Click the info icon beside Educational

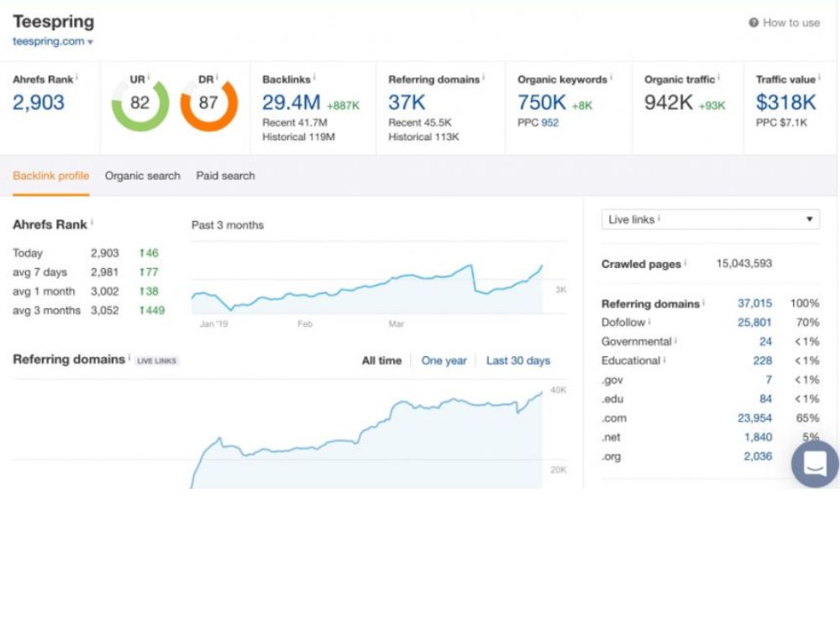pos(664,359)
